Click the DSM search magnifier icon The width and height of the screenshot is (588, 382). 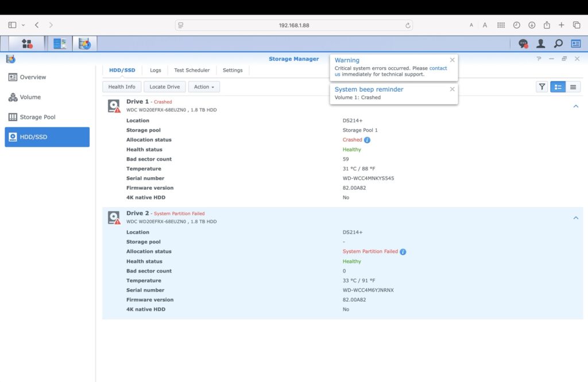[558, 44]
